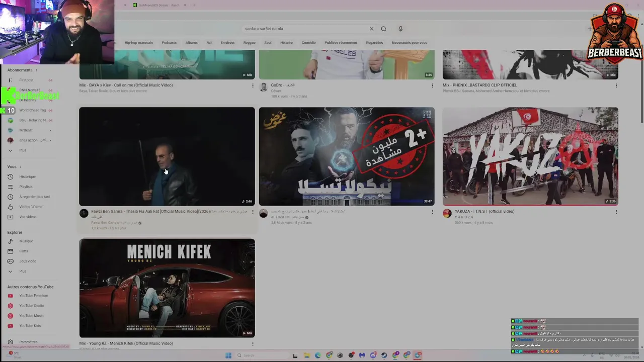Filter results by Raï chip
644x362 pixels.
[209, 43]
